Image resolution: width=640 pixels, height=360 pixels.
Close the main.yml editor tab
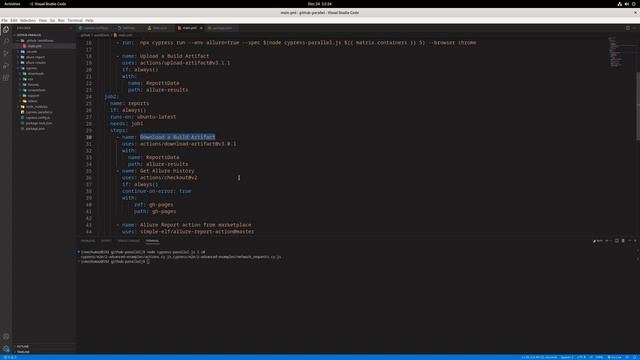[x=201, y=28]
